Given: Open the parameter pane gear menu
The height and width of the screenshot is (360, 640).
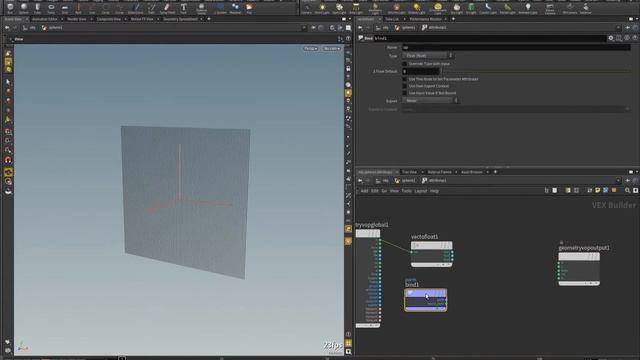Looking at the screenshot, I should [x=611, y=38].
